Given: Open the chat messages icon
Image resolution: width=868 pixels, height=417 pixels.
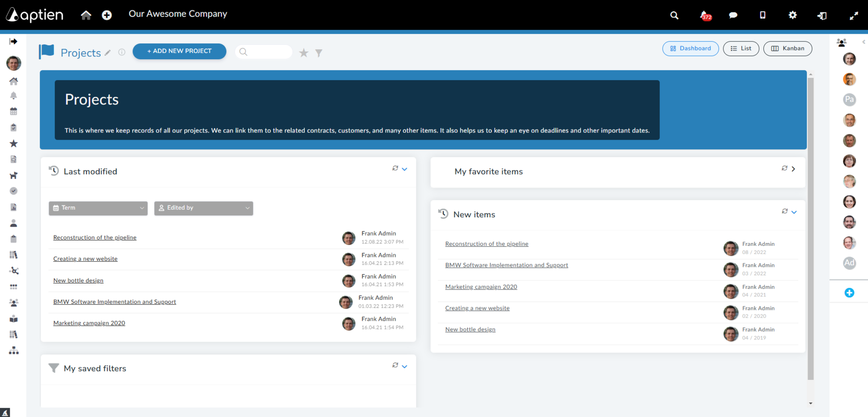Looking at the screenshot, I should point(733,15).
